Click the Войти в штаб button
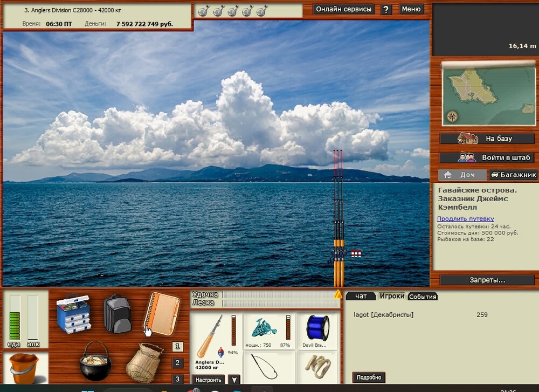The image size is (539, 392). (487, 158)
